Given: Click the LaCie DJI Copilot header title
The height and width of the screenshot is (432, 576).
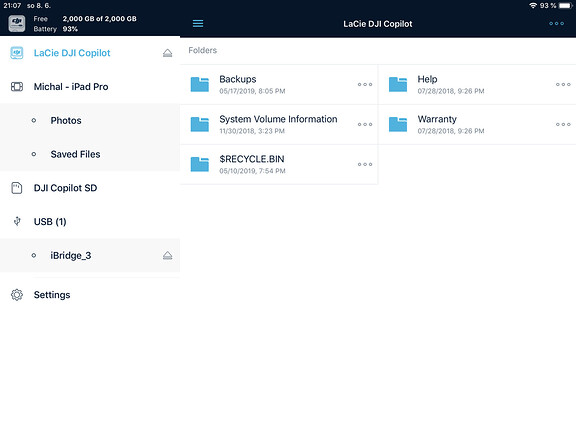Looking at the screenshot, I should tap(378, 24).
